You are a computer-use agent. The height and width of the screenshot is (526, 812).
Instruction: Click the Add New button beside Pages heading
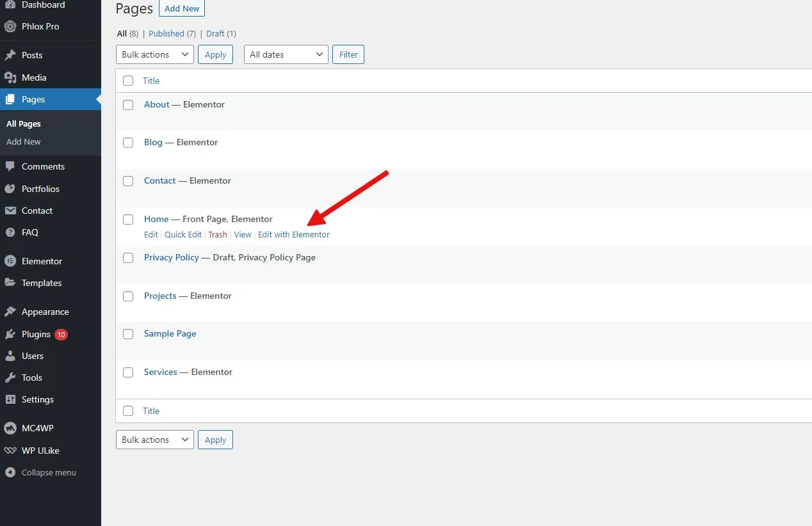[182, 8]
